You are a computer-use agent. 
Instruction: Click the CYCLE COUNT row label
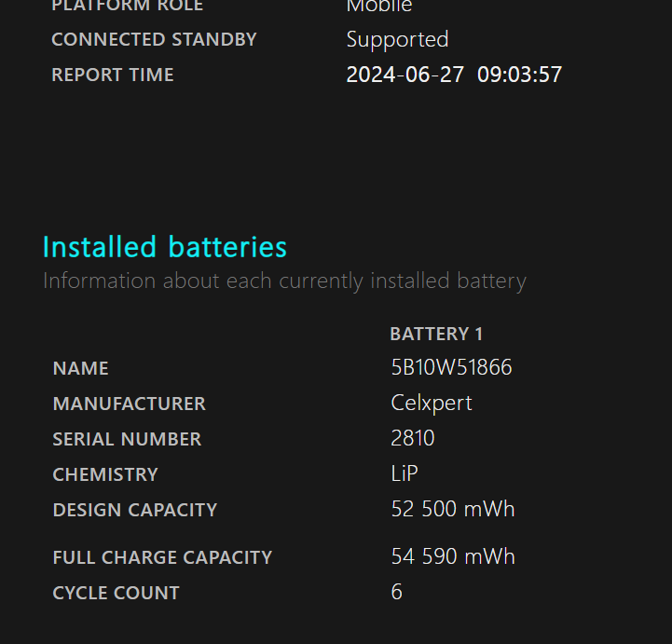pos(116,593)
